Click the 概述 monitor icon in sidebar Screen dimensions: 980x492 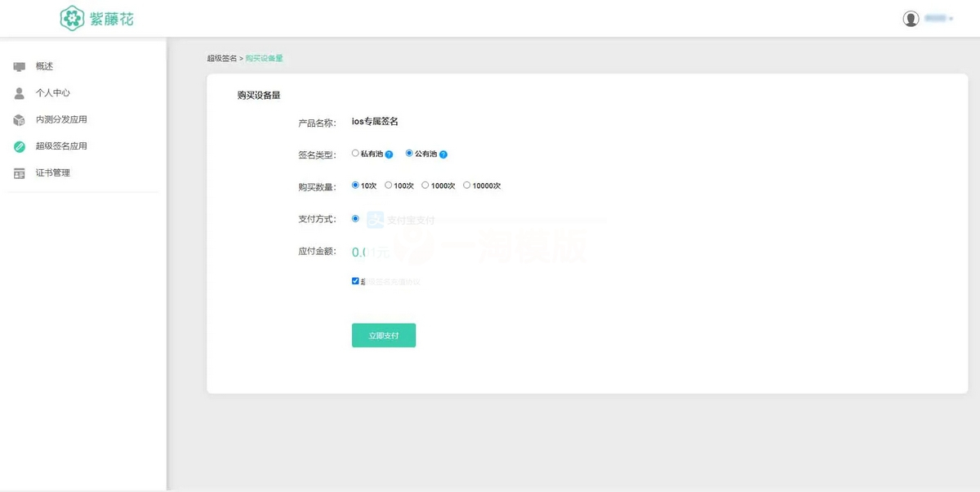point(18,68)
